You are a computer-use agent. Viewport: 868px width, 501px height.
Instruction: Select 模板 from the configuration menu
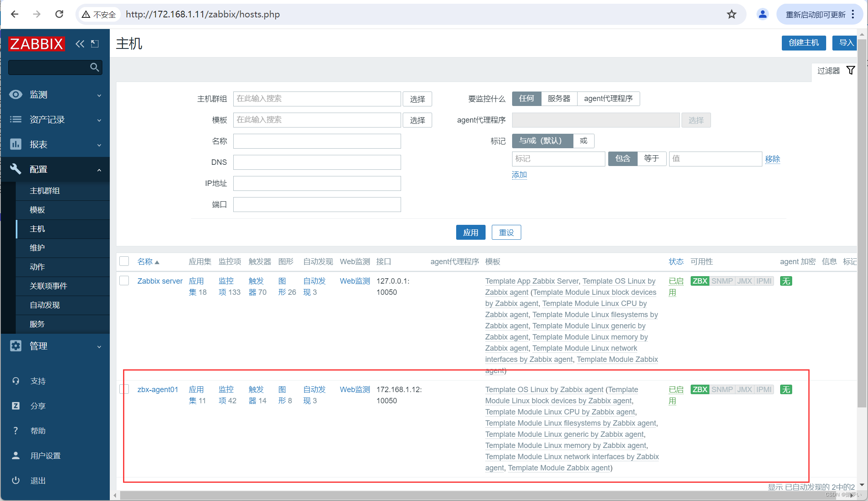[37, 210]
